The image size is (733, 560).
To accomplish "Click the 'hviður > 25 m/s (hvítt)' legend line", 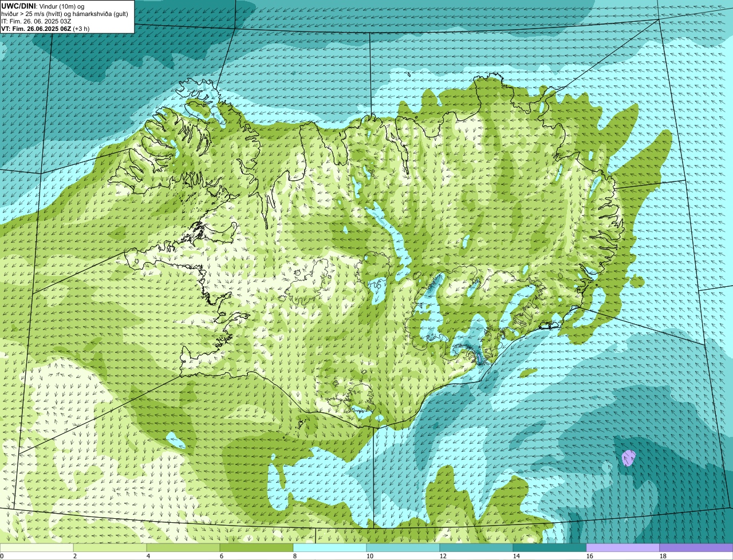I will point(65,14).
